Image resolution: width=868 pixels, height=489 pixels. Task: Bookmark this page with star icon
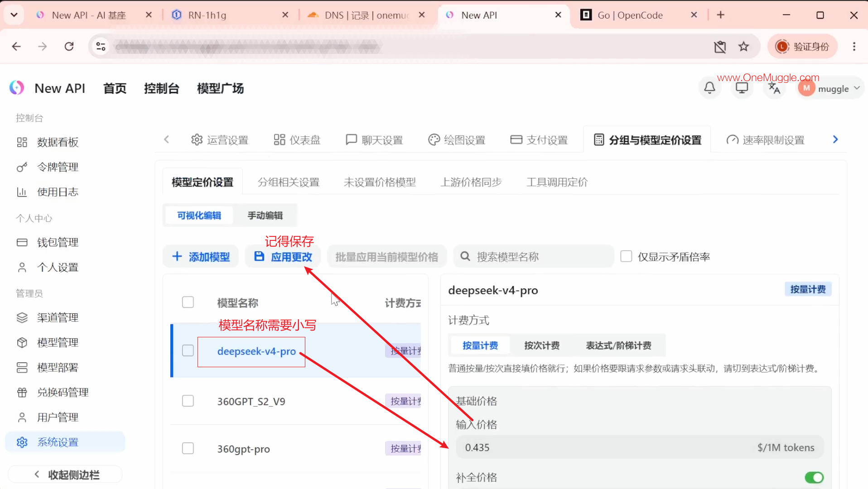point(743,46)
